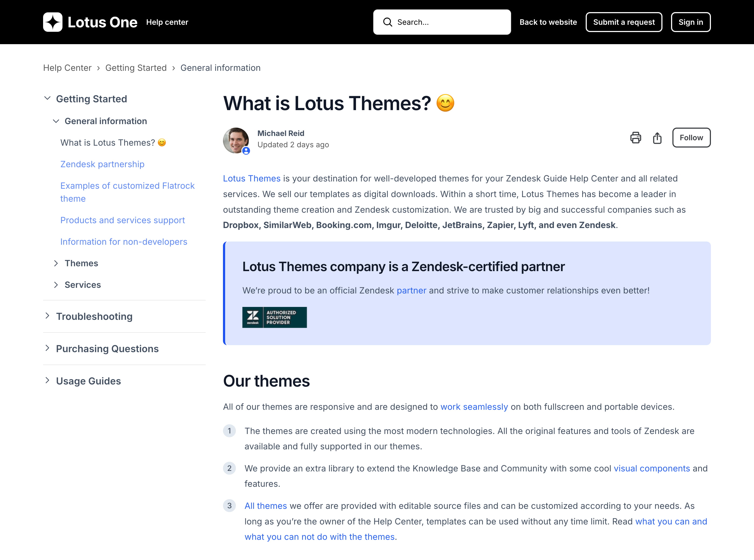Viewport: 754px width, 560px height.
Task: Expand the Troubleshooting category
Action: [47, 316]
